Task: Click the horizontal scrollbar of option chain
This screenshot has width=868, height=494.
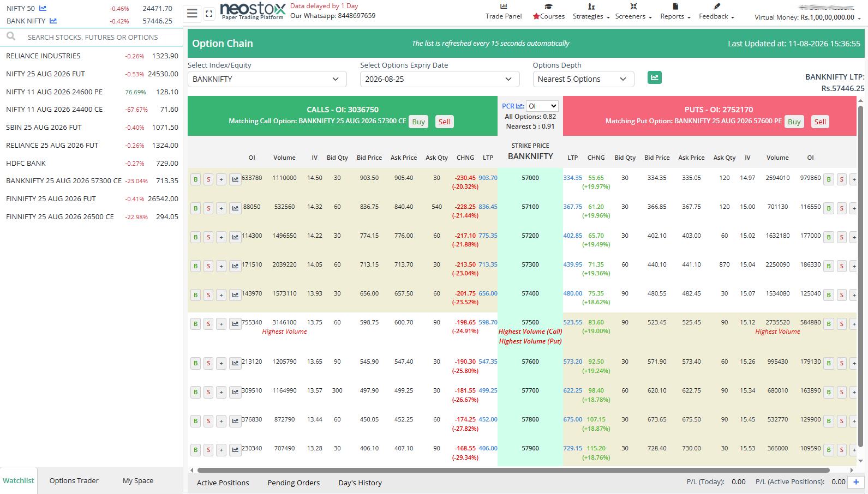Action: pos(513,470)
